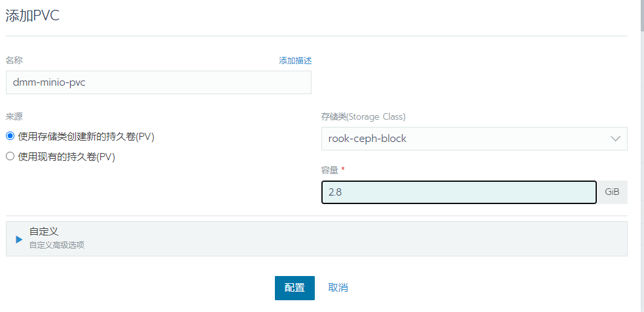The width and height of the screenshot is (644, 312).
Task: Click the 名称 field label
Action: (14, 60)
